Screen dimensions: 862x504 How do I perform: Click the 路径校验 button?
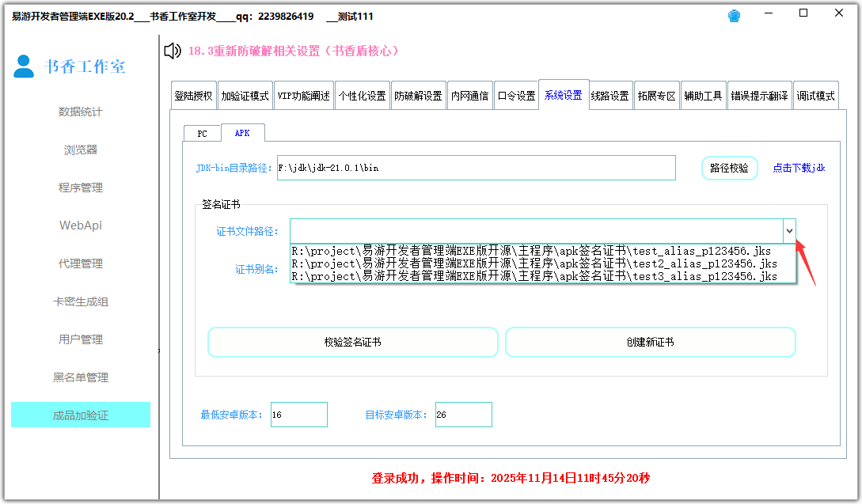pyautogui.click(x=729, y=168)
